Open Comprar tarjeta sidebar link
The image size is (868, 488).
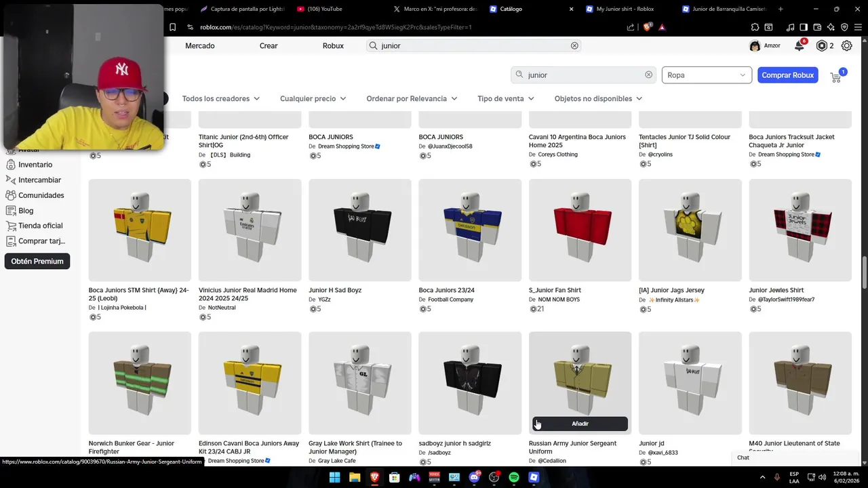[36, 241]
